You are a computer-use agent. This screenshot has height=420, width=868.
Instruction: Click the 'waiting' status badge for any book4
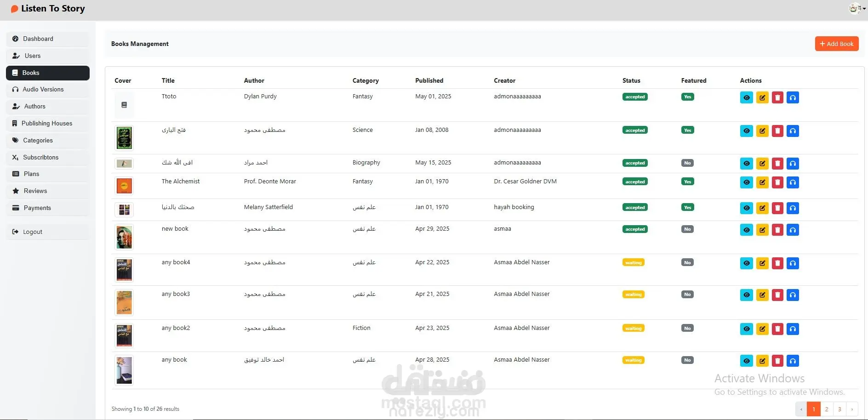[634, 263]
